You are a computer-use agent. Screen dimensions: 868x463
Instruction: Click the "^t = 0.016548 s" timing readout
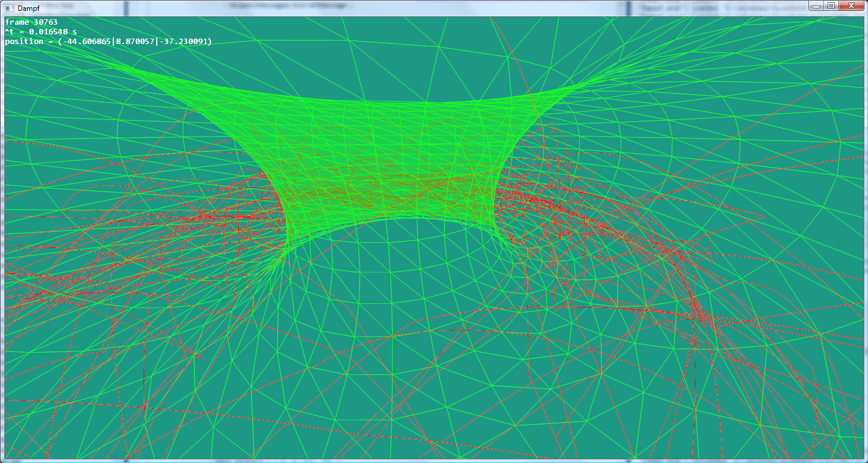[40, 32]
